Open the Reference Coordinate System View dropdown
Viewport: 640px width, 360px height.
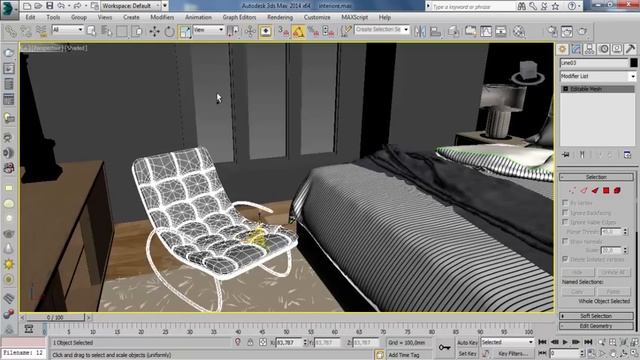pos(209,30)
